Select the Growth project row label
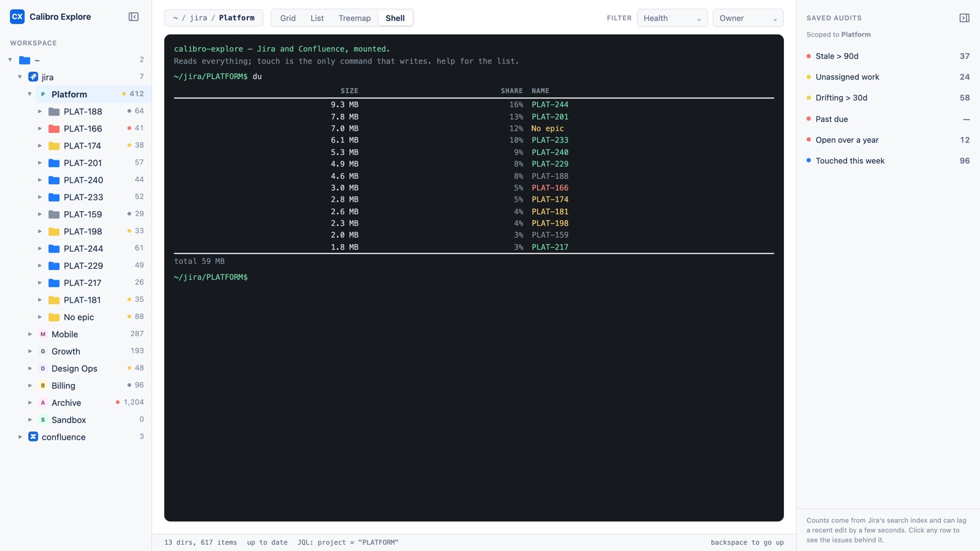980x551 pixels. click(x=66, y=351)
